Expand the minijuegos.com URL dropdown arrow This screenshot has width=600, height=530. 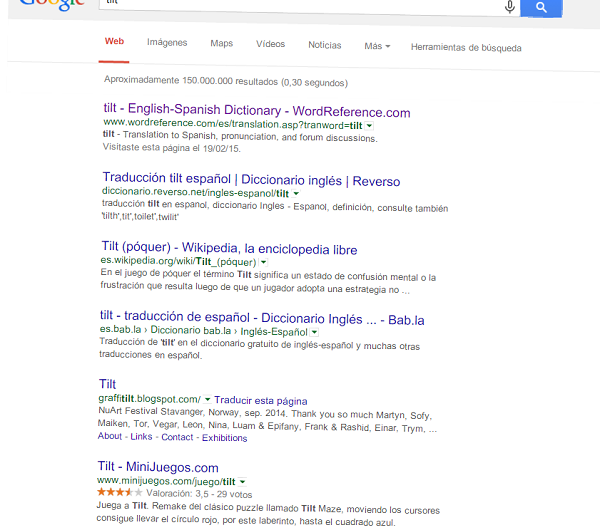(x=242, y=482)
